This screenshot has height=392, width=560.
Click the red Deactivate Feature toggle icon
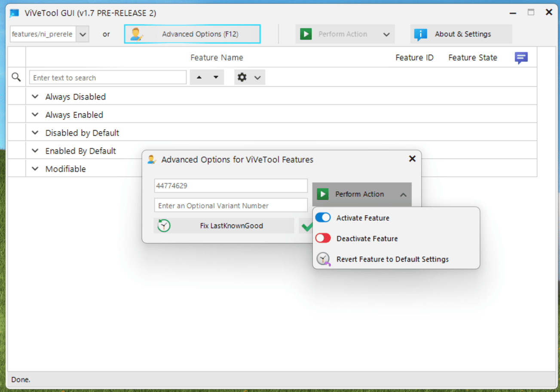[x=323, y=238]
